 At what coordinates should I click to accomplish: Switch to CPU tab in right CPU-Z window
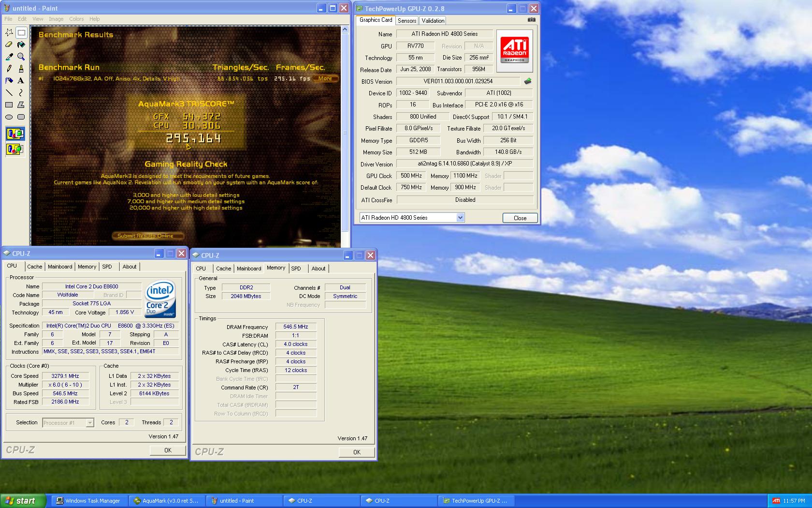pyautogui.click(x=201, y=269)
